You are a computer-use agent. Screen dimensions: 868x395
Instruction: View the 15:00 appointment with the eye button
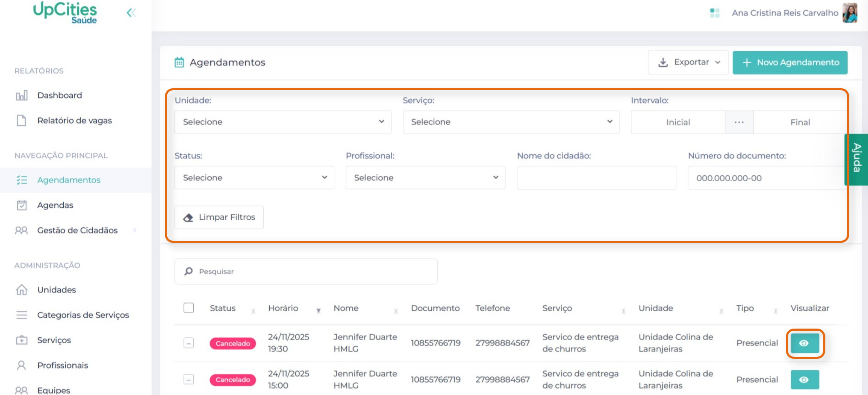click(805, 380)
